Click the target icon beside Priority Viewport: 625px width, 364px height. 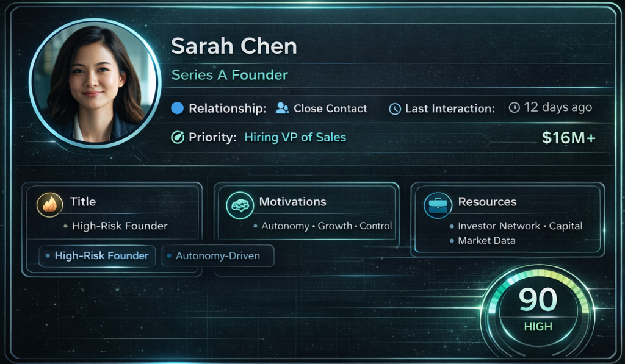178,137
